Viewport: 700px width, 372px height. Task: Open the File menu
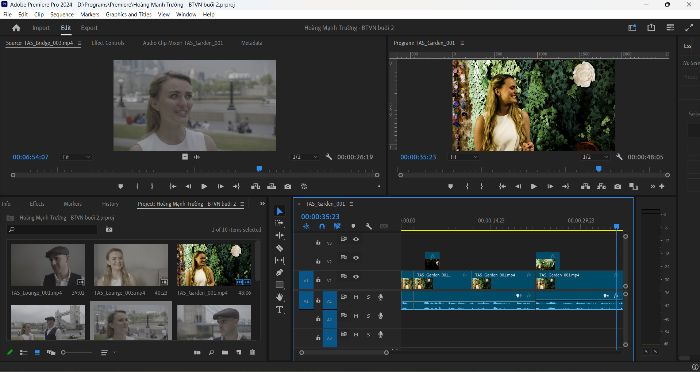pos(8,14)
